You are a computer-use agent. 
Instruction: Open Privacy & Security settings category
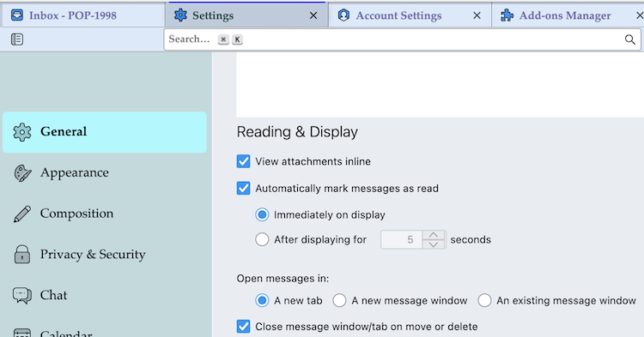point(105,255)
